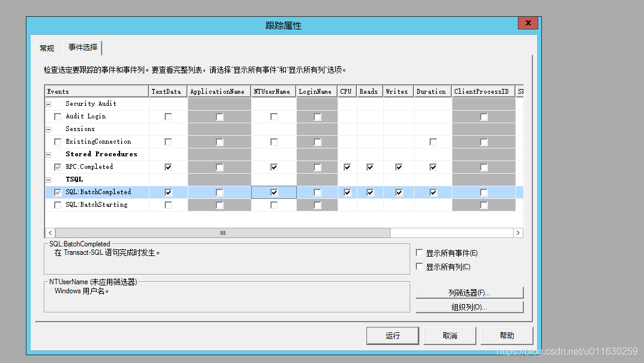Select the RPC:Completed row label
Viewport: 644px width, 363px height.
pyautogui.click(x=89, y=167)
